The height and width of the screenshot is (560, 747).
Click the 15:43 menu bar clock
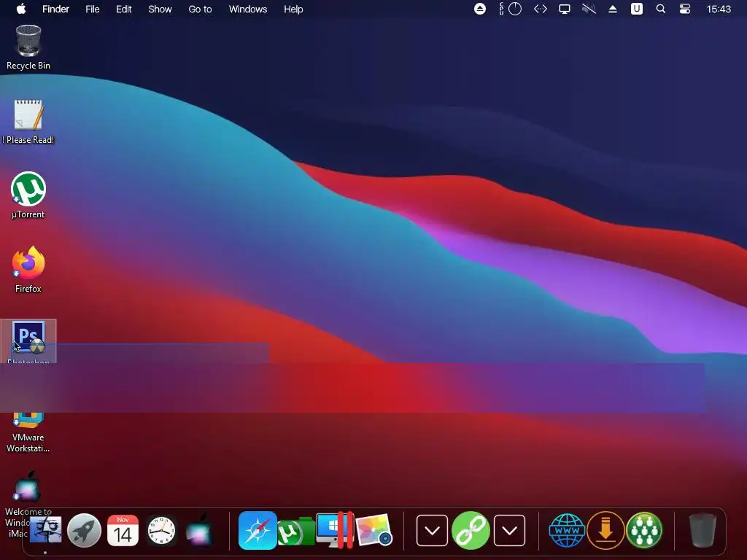click(719, 9)
